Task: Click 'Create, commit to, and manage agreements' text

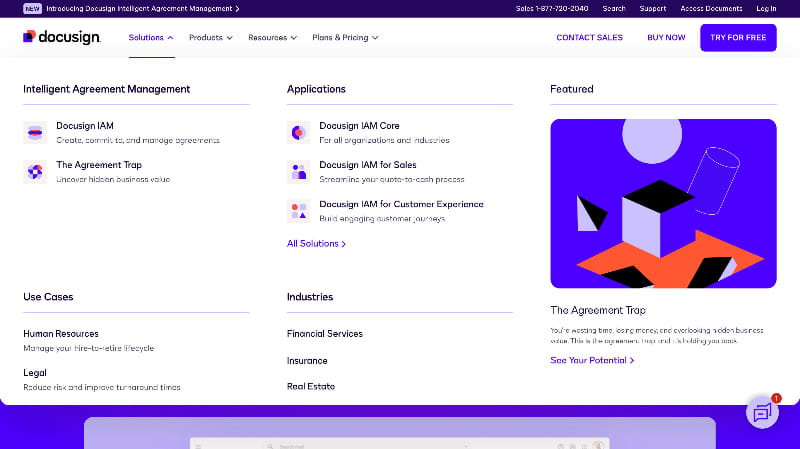Action: 138,140
